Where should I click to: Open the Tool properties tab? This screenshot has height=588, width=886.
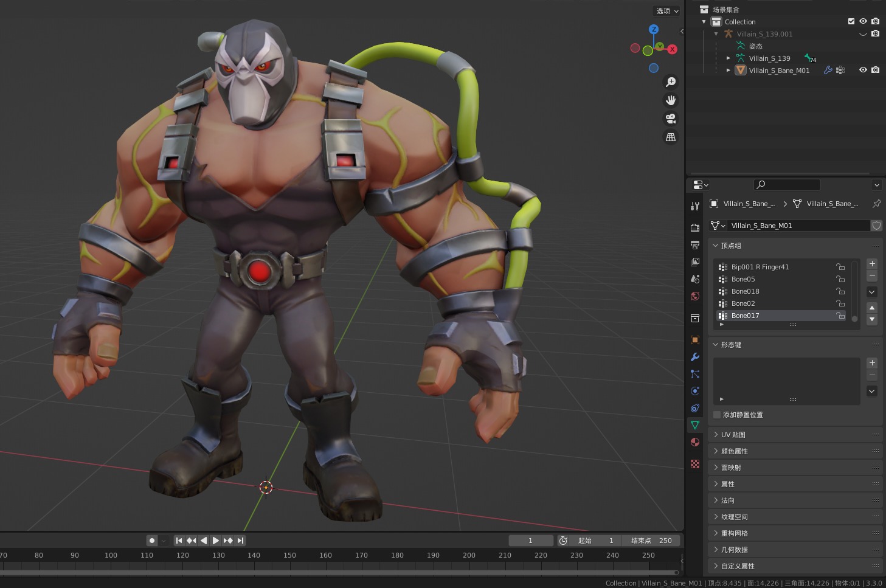pos(695,206)
